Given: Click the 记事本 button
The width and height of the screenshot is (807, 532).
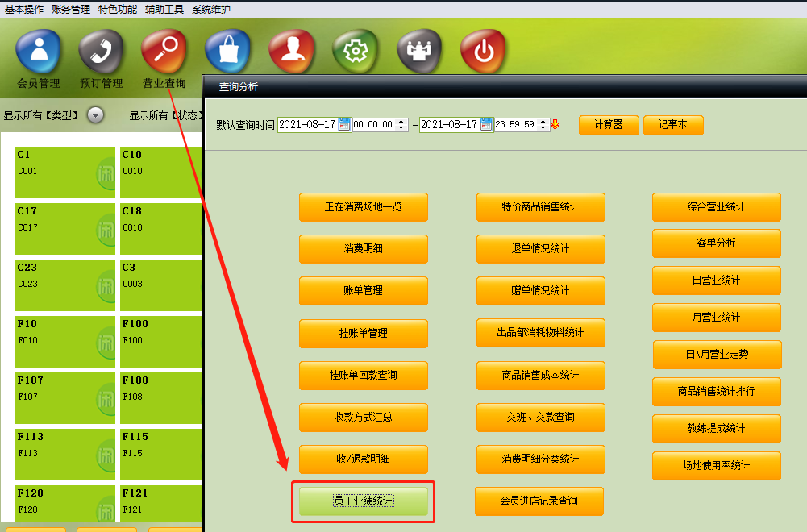Looking at the screenshot, I should pos(673,125).
